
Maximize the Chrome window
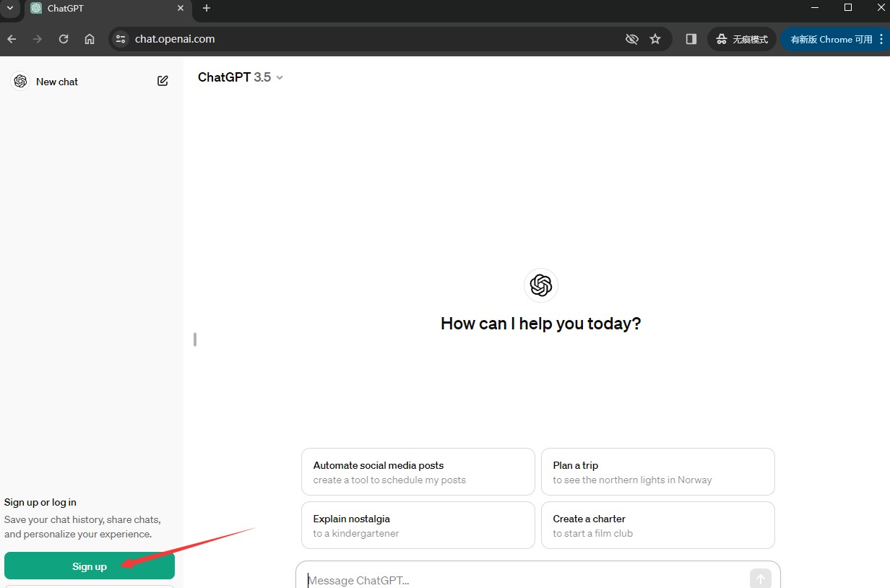848,8
